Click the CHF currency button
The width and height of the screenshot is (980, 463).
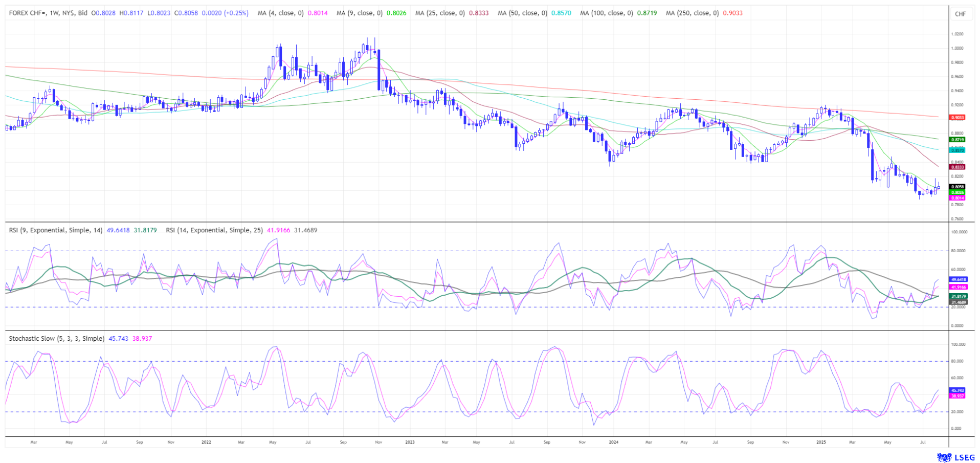coord(960,14)
